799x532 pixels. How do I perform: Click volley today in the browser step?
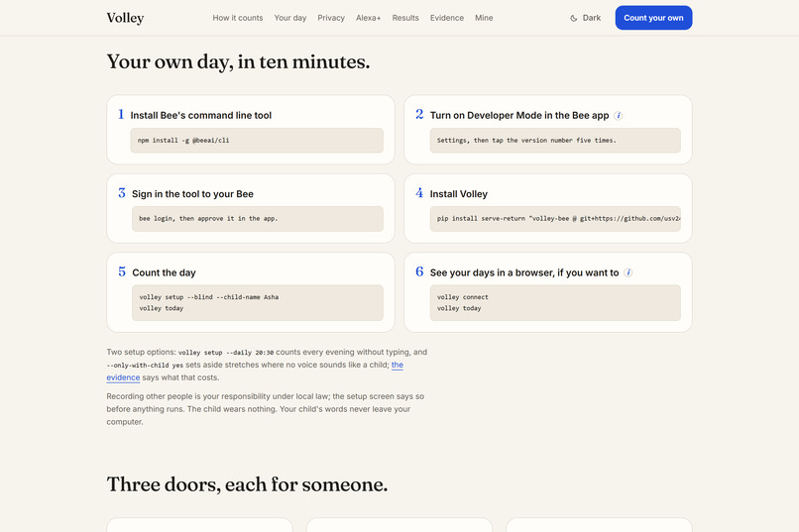pyautogui.click(x=459, y=308)
